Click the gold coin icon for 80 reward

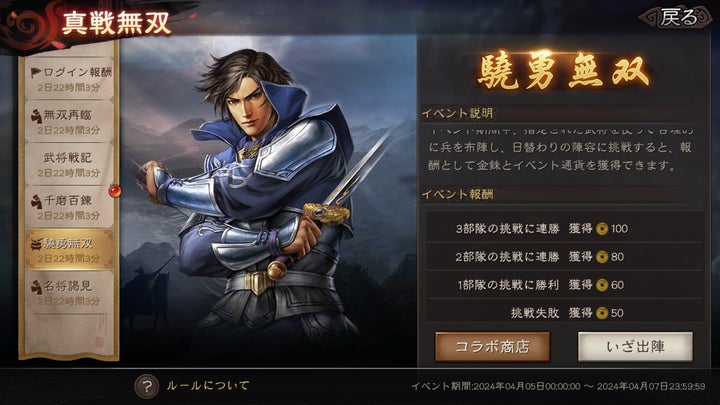click(602, 257)
